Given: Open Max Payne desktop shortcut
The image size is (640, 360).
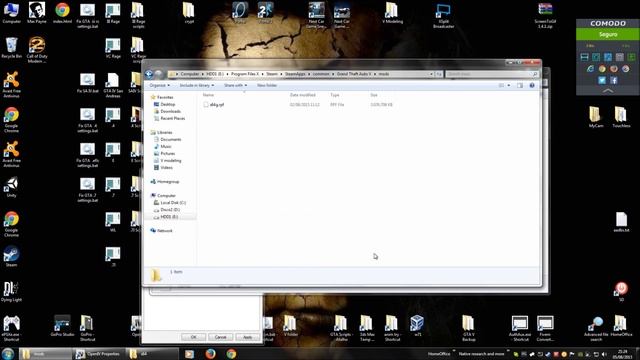Looking at the screenshot, I should [x=37, y=13].
